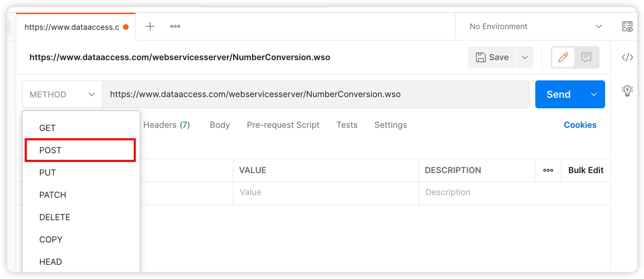Viewport: 644px width, 279px height.
Task: Open the Body tab
Action: 220,125
